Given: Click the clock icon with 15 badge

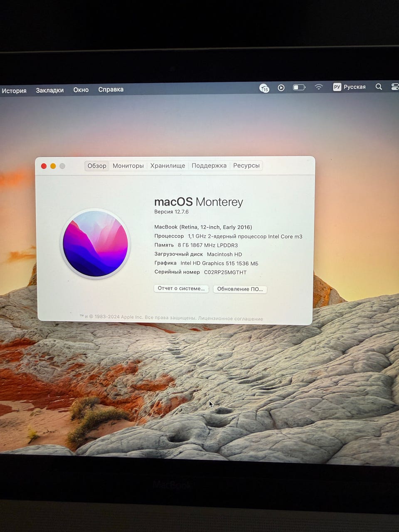Looking at the screenshot, I should click(x=264, y=88).
